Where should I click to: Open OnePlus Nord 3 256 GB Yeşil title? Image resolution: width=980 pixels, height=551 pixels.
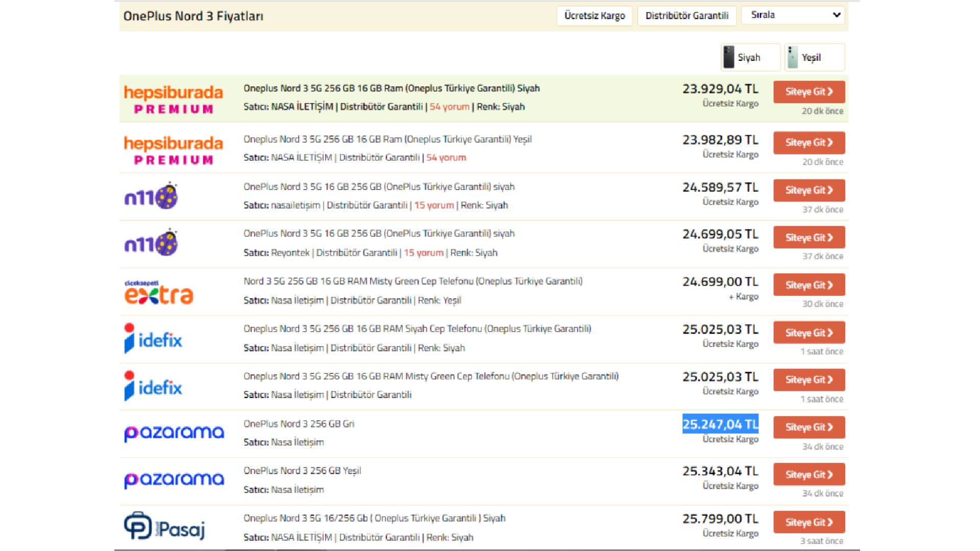pos(302,471)
